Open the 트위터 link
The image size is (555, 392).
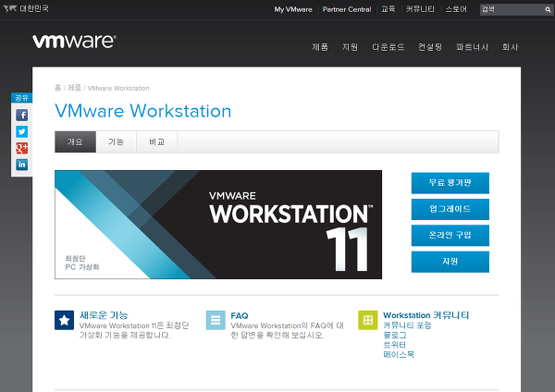[394, 345]
